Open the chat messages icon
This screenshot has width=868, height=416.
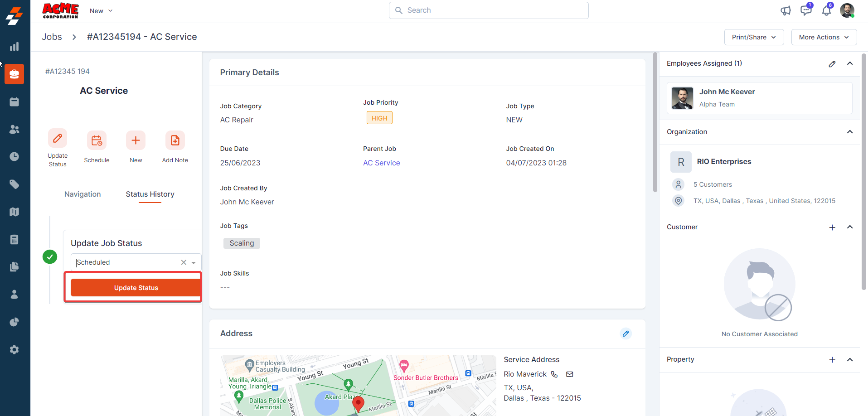click(x=806, y=10)
